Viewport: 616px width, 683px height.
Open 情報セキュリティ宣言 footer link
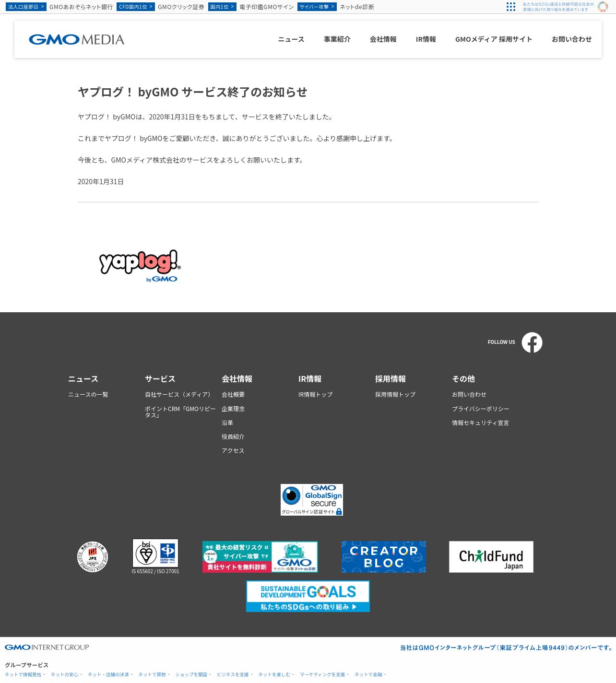coord(481,423)
